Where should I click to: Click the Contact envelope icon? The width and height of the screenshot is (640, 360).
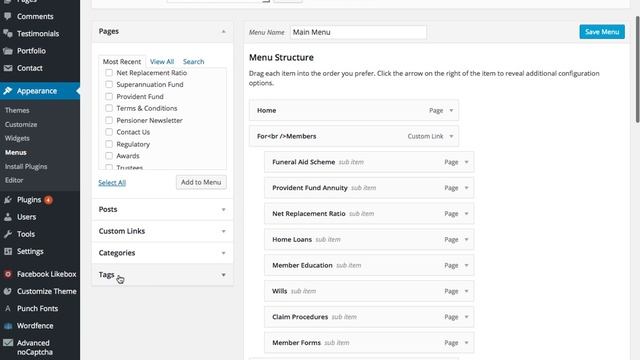pos(8,68)
